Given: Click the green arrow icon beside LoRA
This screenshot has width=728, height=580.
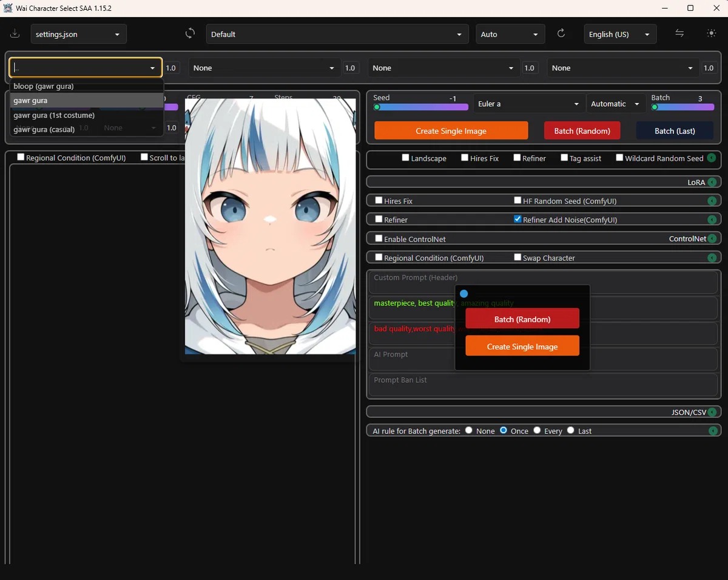Looking at the screenshot, I should click(x=712, y=182).
